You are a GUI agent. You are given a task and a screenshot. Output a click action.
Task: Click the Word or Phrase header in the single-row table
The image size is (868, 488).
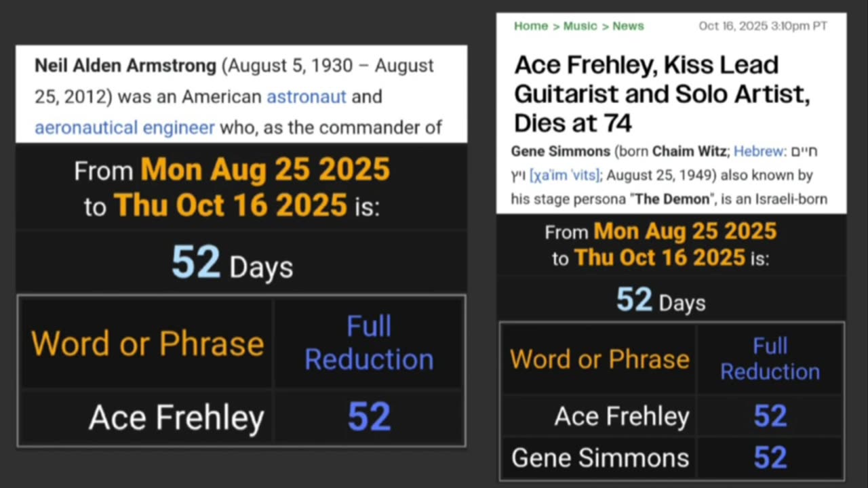147,344
